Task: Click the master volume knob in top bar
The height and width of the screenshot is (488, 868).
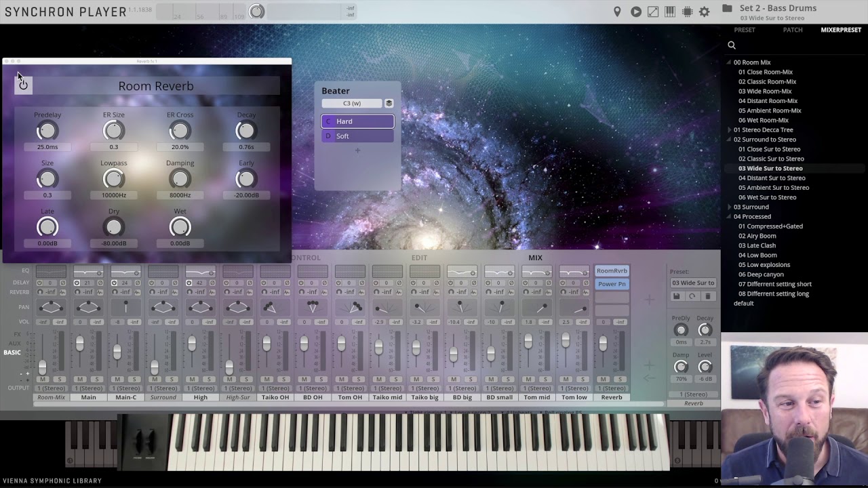Action: (x=256, y=12)
